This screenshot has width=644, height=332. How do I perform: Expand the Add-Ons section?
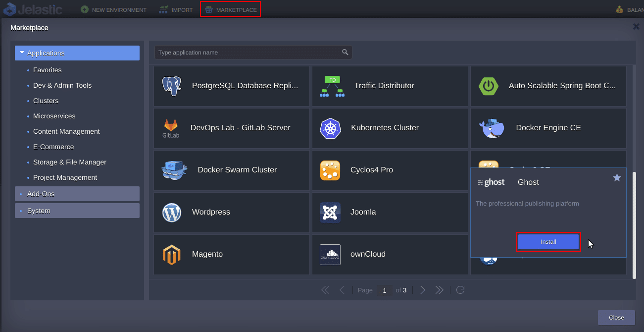pyautogui.click(x=77, y=194)
